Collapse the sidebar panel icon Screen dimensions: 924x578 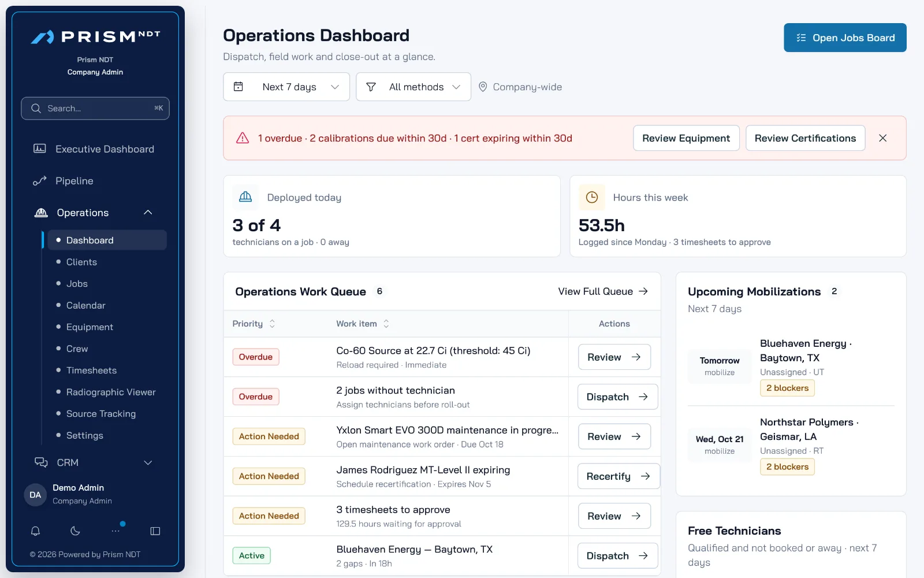[x=155, y=531]
